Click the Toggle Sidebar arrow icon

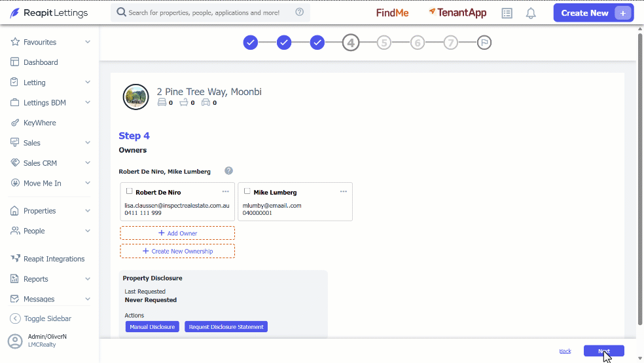point(15,318)
